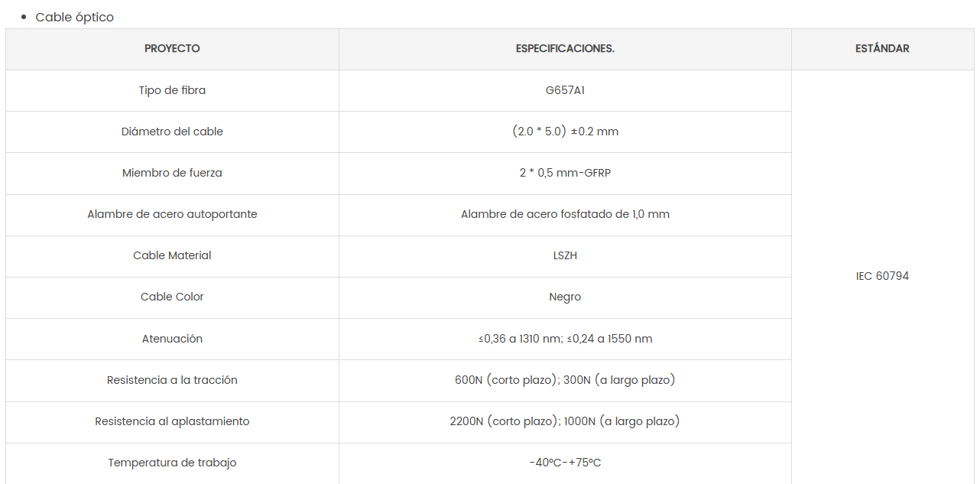Click the Tipo de fibra cell
This screenshot has width=980, height=484.
pyautogui.click(x=172, y=90)
